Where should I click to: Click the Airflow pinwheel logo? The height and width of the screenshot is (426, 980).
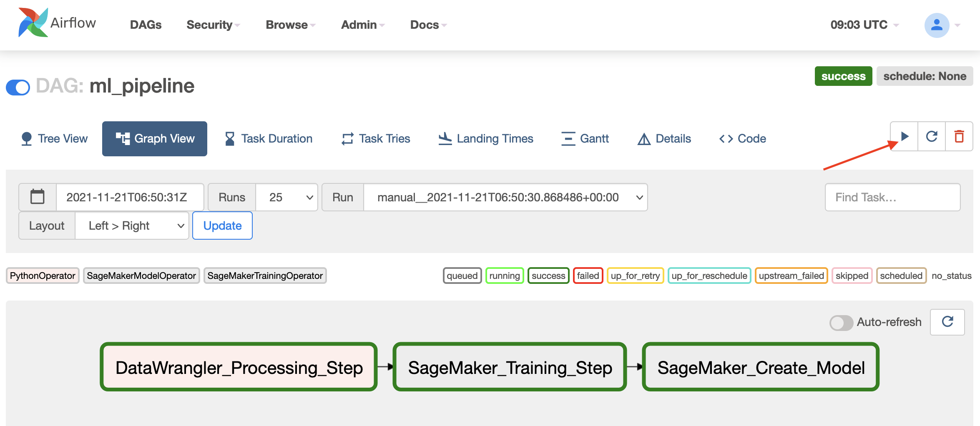(x=33, y=23)
